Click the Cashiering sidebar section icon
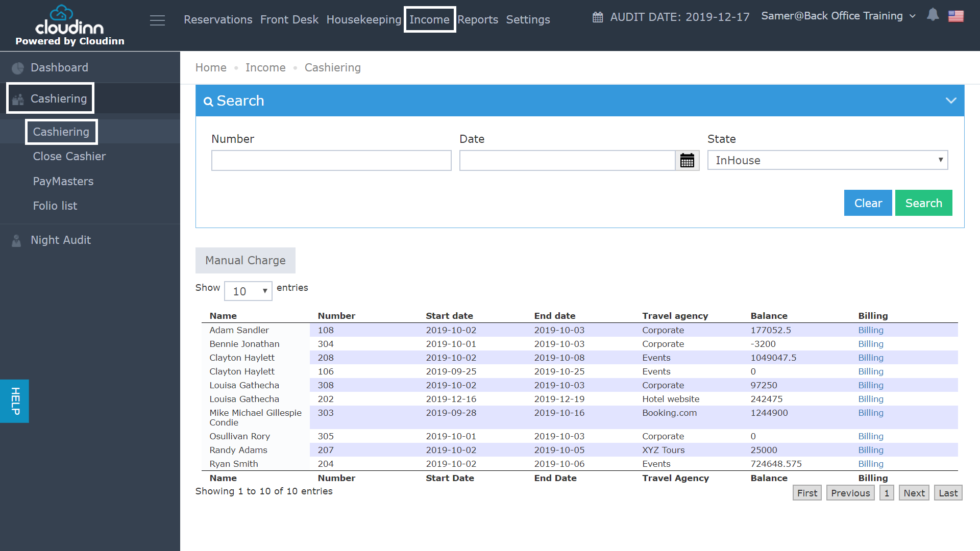This screenshot has width=980, height=551. click(x=18, y=99)
